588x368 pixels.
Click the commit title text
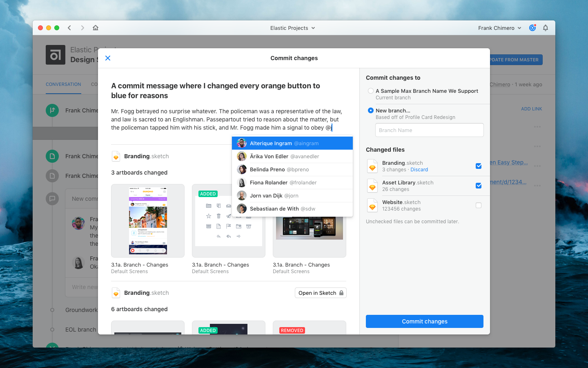[x=216, y=91]
